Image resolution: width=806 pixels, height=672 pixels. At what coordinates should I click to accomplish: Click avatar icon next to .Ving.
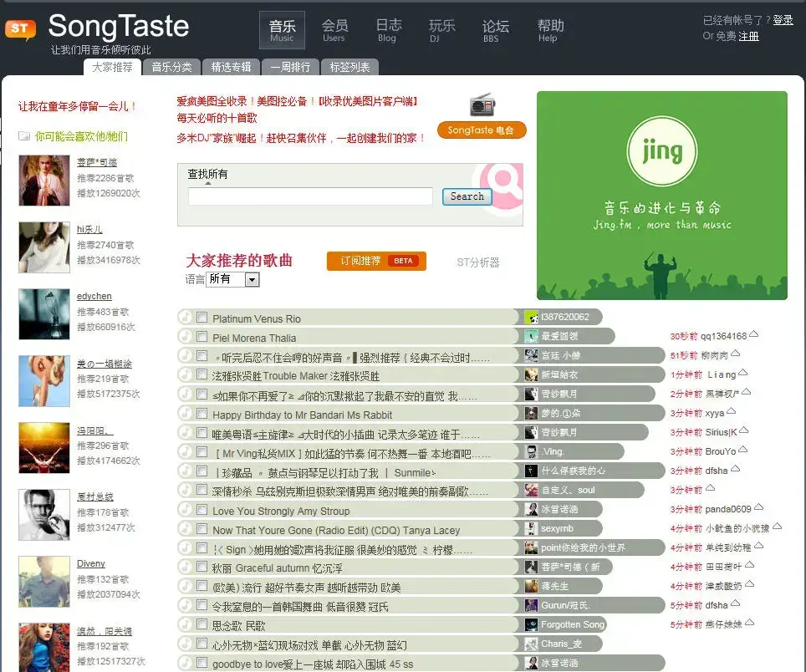tap(531, 451)
